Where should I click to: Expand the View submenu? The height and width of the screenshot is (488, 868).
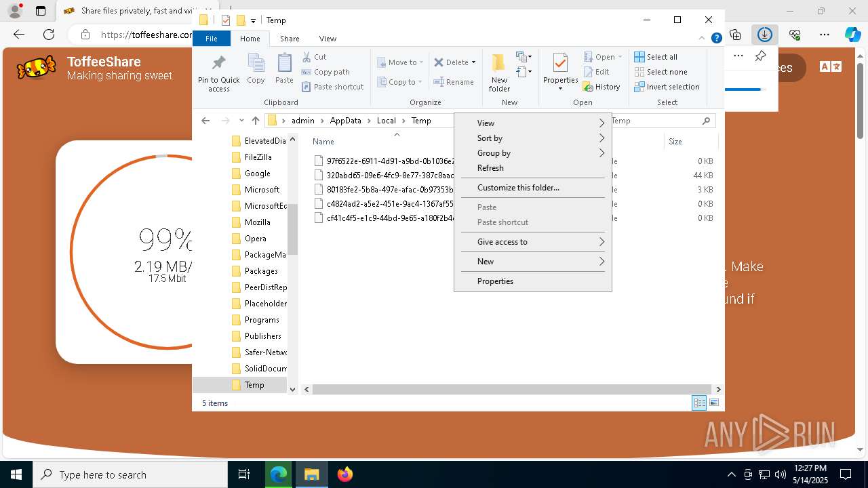tap(533, 123)
